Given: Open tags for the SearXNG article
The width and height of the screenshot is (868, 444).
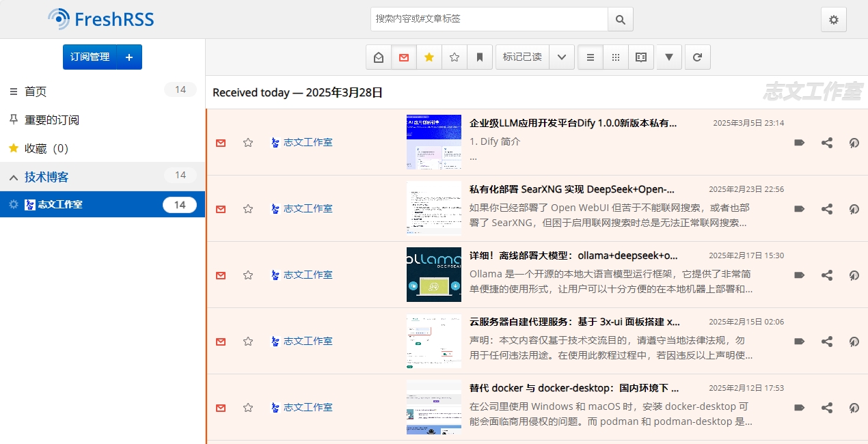Looking at the screenshot, I should coord(799,209).
